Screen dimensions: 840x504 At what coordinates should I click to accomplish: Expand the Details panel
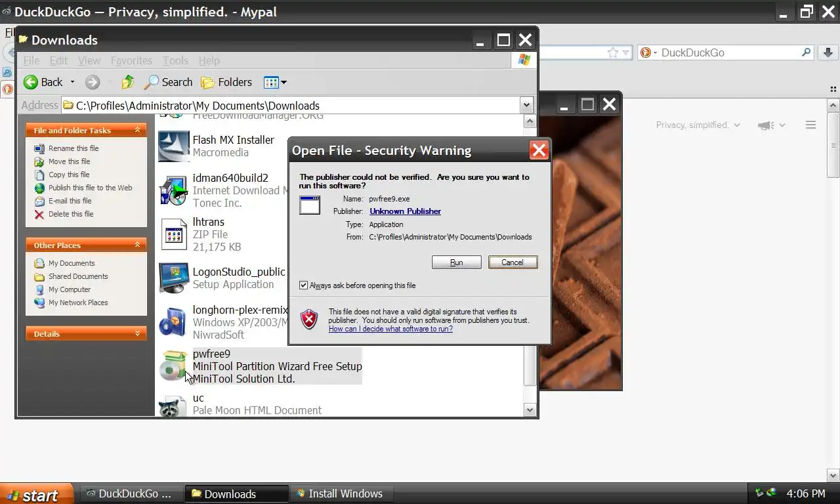(137, 333)
